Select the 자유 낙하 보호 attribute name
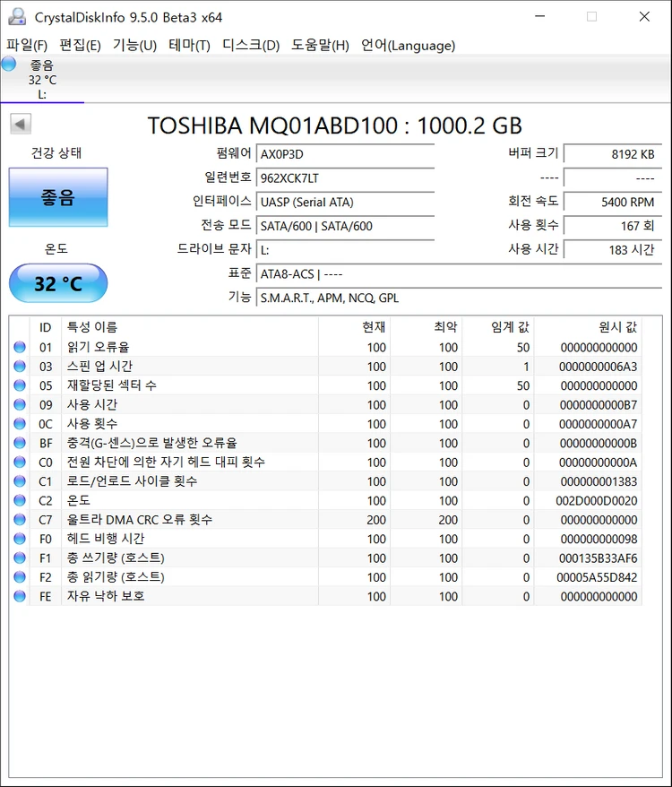The height and width of the screenshot is (787, 672). click(106, 596)
